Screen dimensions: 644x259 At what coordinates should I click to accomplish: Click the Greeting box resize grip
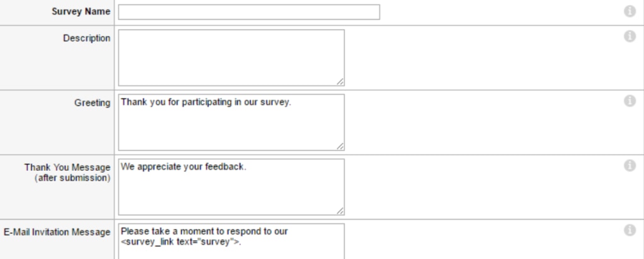coord(340,146)
